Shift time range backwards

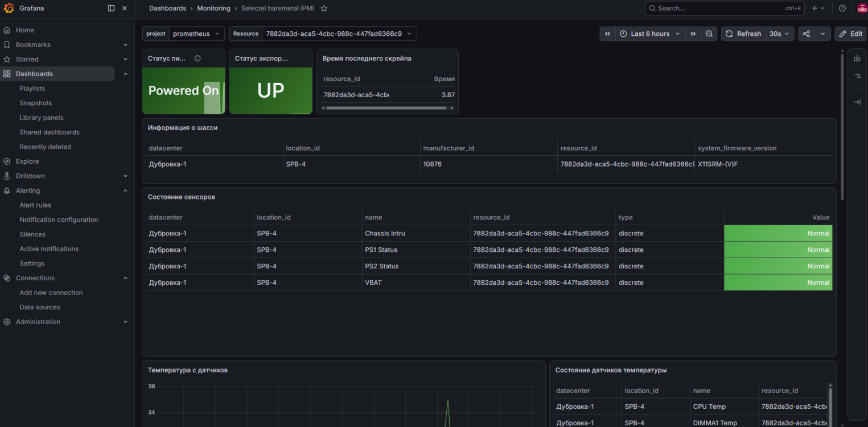pyautogui.click(x=607, y=34)
